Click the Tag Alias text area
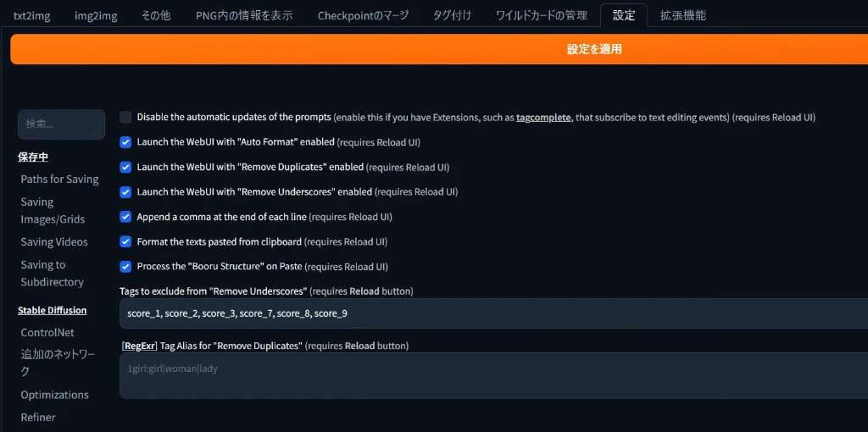The height and width of the screenshot is (432, 868). pyautogui.click(x=494, y=375)
